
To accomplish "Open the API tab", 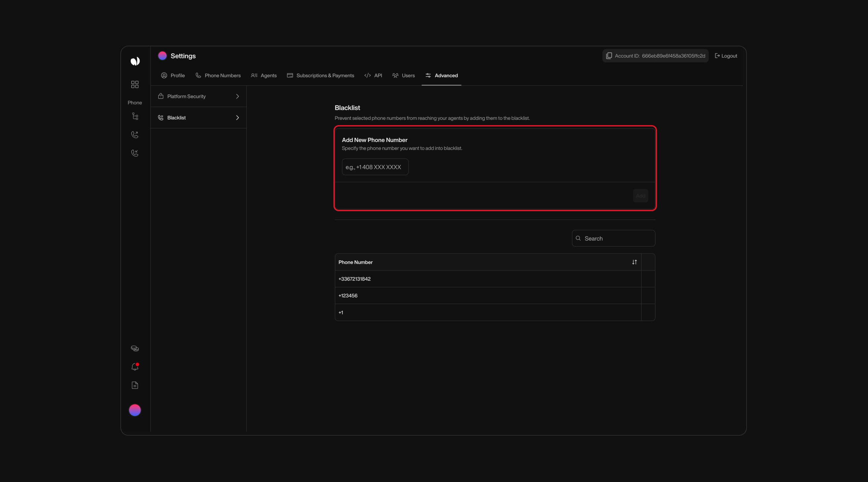I will (373, 75).
